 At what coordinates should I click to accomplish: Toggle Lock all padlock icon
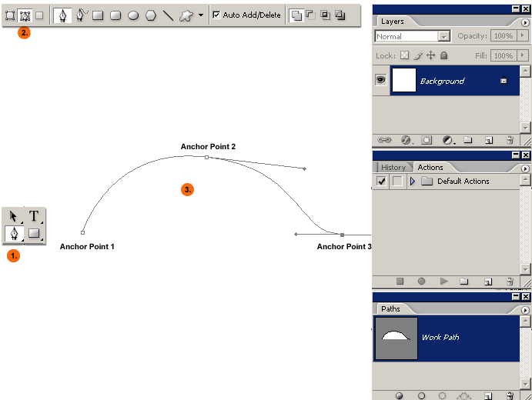tap(443, 55)
